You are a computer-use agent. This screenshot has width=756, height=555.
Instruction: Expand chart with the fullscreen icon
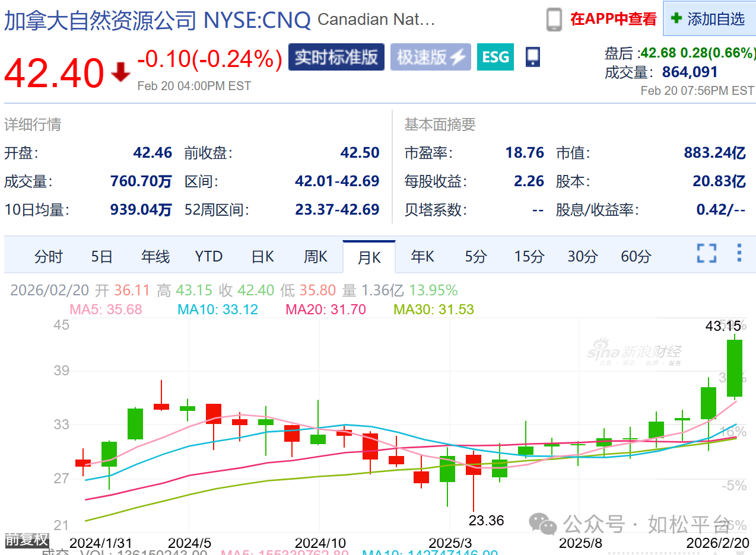[x=706, y=253]
